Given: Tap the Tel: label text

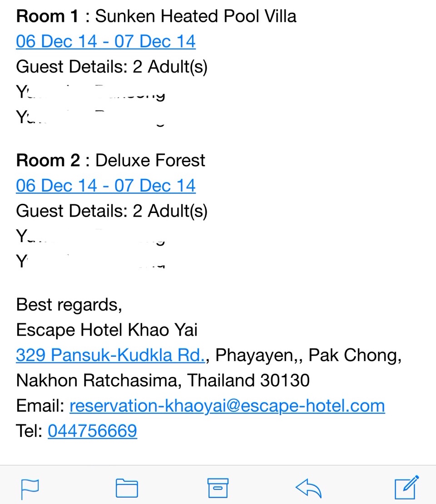Looking at the screenshot, I should 29,431.
